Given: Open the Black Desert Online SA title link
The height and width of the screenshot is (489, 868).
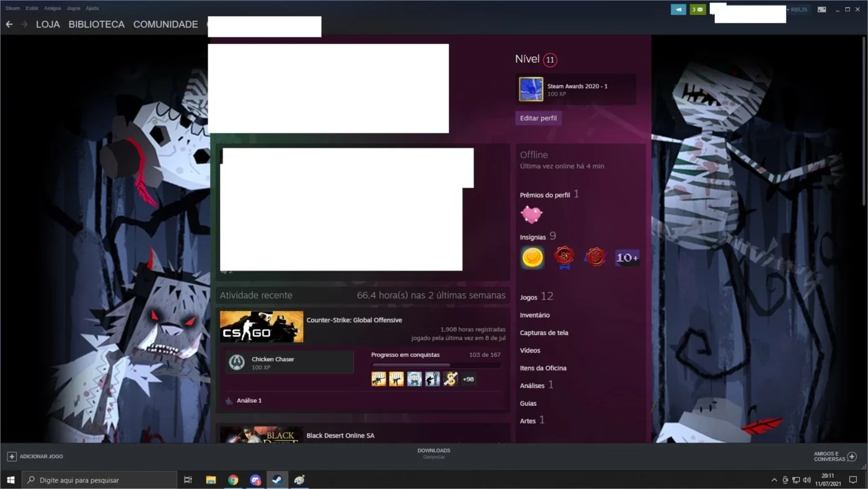Looking at the screenshot, I should pos(340,436).
